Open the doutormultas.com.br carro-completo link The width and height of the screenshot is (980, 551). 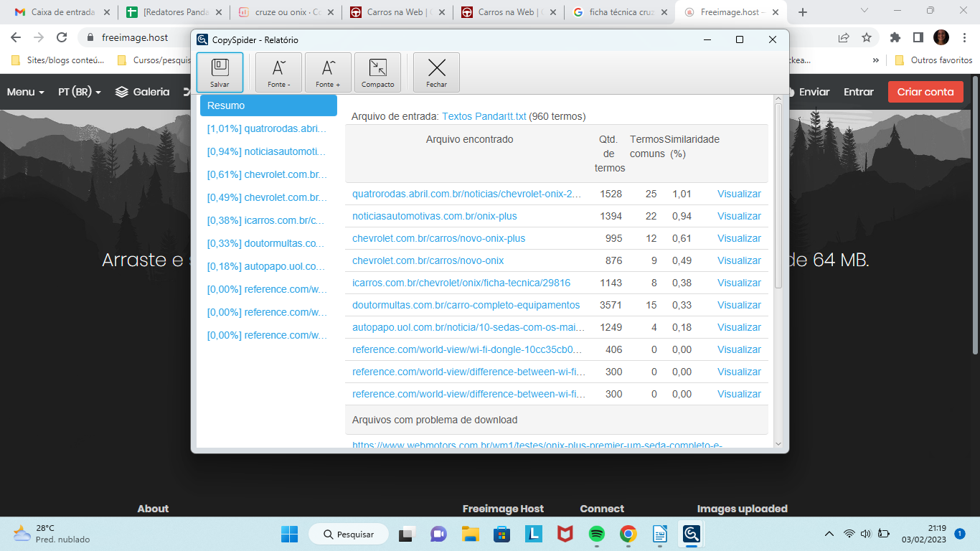tap(466, 305)
